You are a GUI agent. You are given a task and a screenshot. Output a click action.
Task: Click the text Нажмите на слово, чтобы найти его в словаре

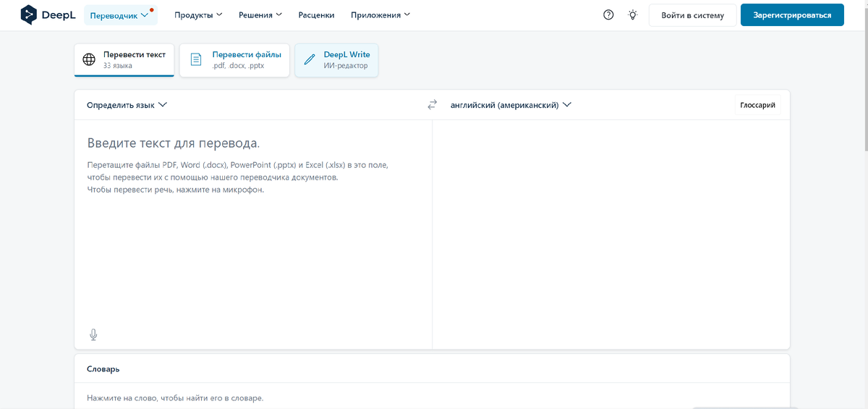click(175, 398)
